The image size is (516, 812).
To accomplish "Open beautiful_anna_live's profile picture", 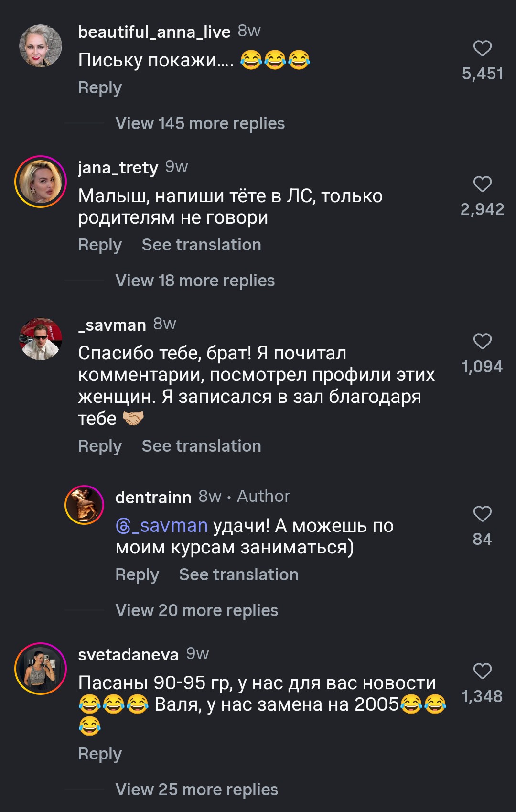I will click(41, 46).
